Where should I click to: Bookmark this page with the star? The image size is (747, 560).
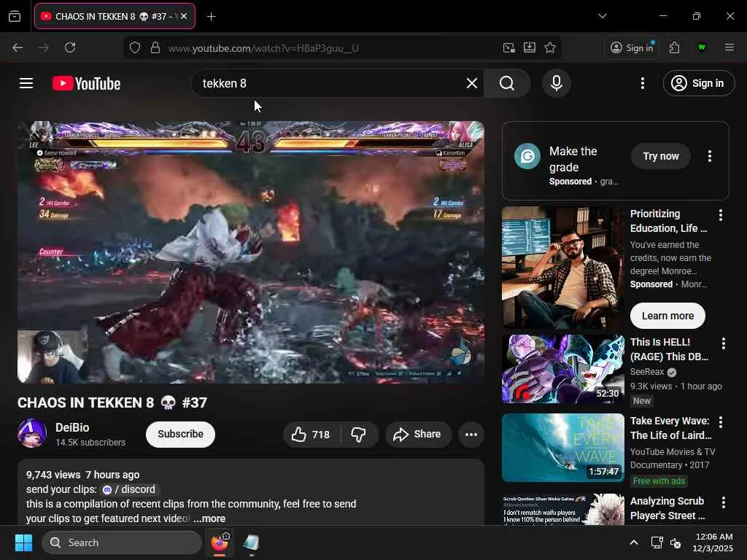(550, 47)
